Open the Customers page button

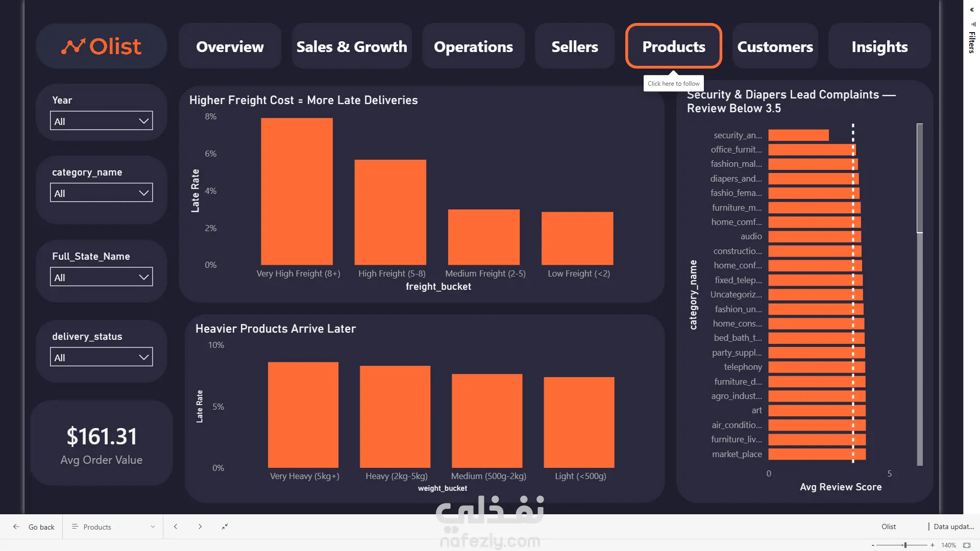click(775, 46)
